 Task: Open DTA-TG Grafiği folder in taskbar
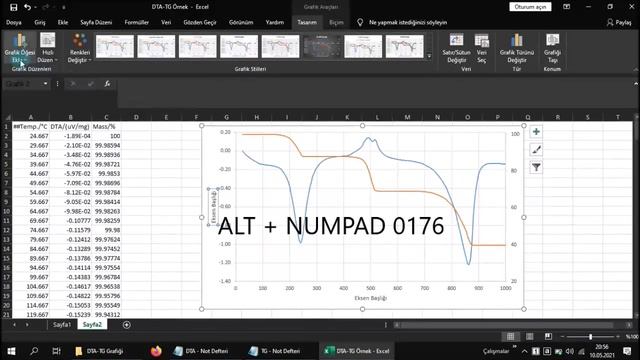(99, 351)
